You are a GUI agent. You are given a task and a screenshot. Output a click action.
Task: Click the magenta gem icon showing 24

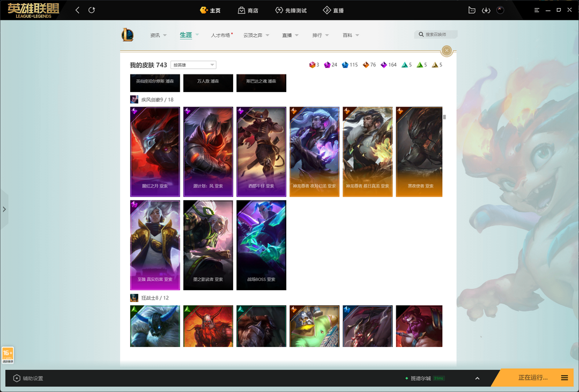click(327, 65)
